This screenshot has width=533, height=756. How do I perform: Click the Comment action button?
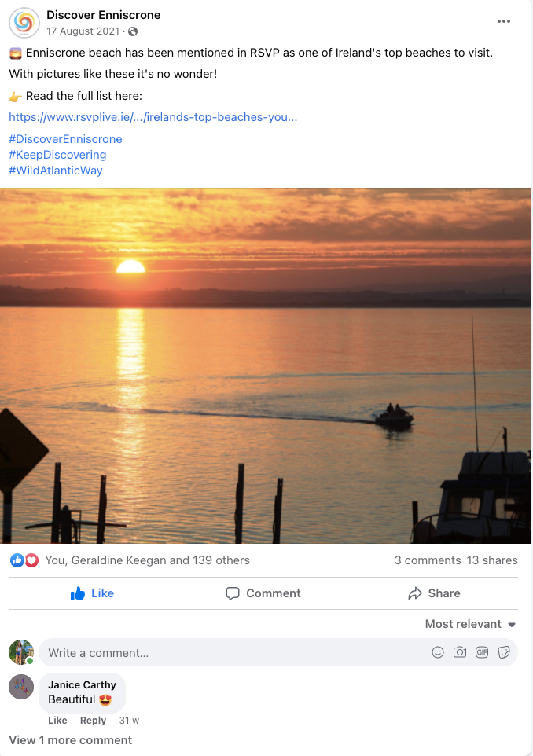pyautogui.click(x=263, y=593)
